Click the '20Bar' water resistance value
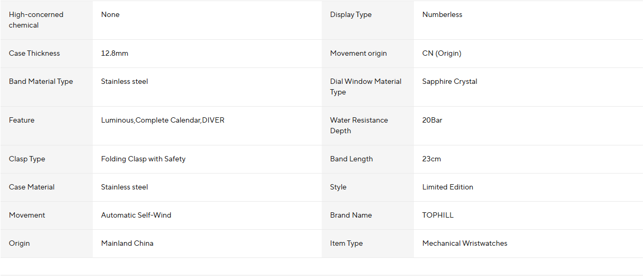Image resolution: width=644 pixels, height=276 pixels. point(432,120)
